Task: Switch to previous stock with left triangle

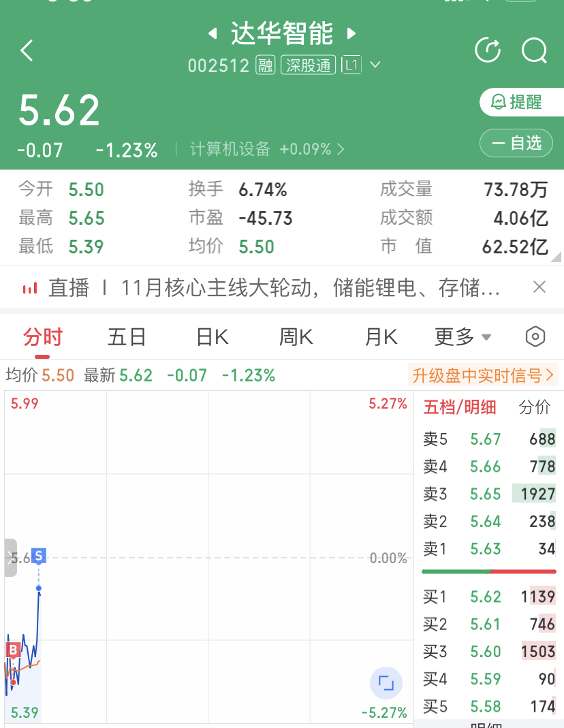Action: [213, 33]
